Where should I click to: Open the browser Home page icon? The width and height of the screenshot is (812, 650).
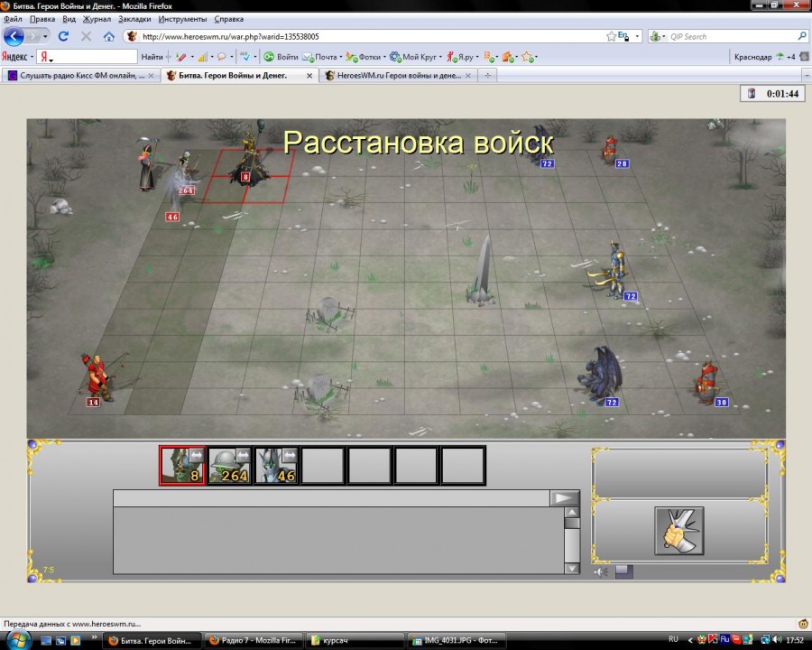click(x=109, y=36)
